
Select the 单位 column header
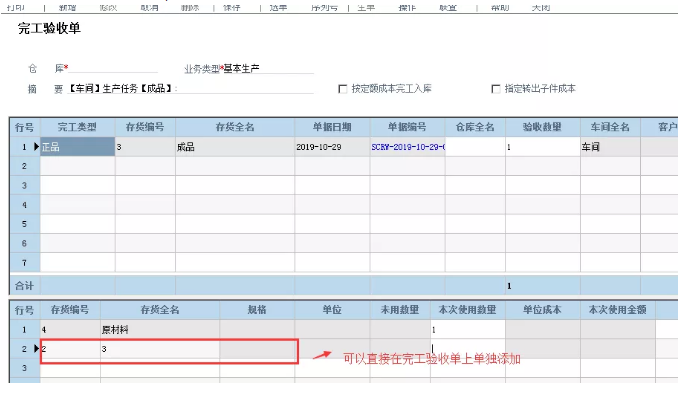click(x=332, y=310)
